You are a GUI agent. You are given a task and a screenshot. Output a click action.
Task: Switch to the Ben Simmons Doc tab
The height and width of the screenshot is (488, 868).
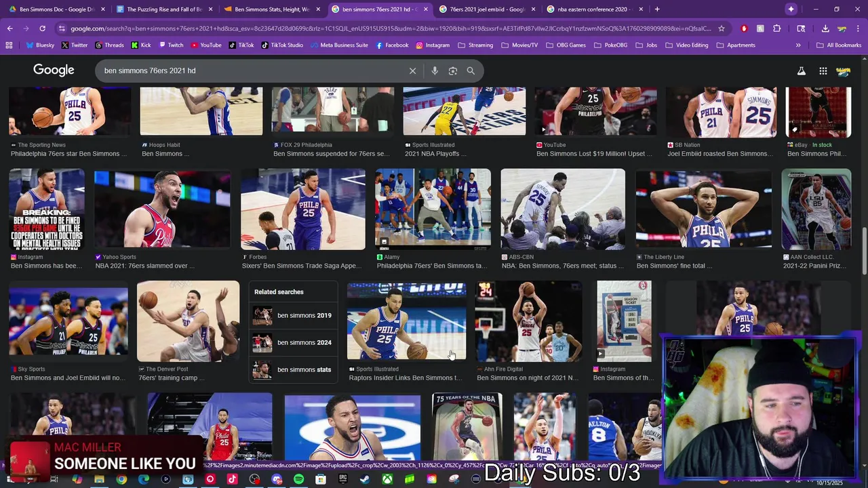[56, 9]
